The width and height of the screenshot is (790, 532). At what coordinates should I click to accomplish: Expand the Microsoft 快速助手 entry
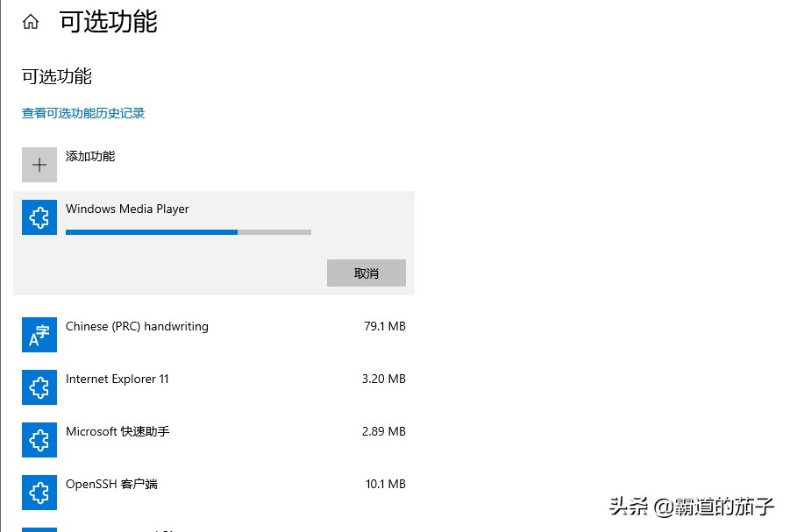(210, 440)
